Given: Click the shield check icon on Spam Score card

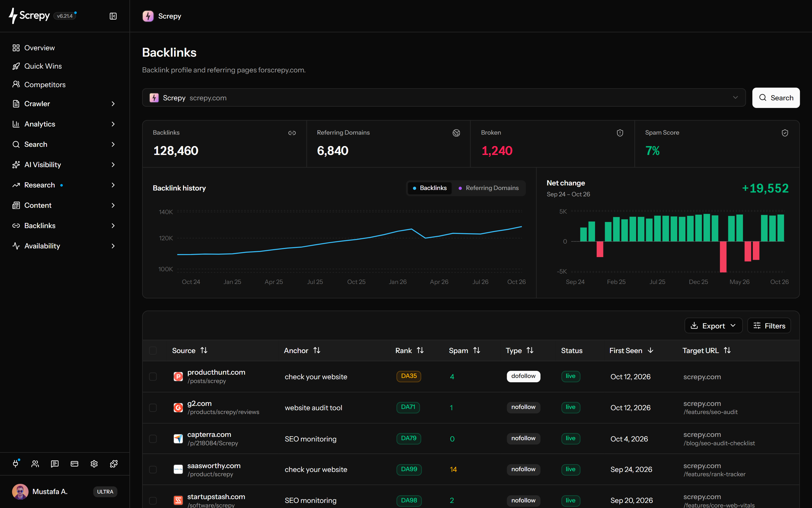Looking at the screenshot, I should [x=785, y=133].
